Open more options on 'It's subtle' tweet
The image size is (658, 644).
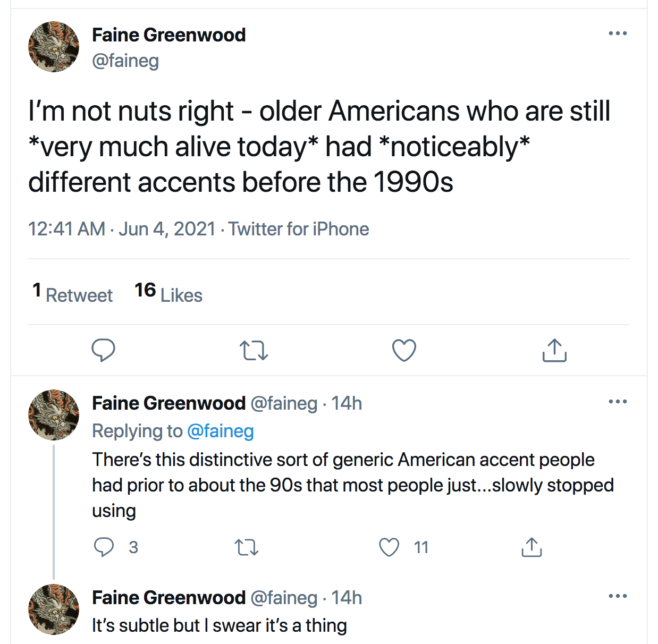click(618, 596)
